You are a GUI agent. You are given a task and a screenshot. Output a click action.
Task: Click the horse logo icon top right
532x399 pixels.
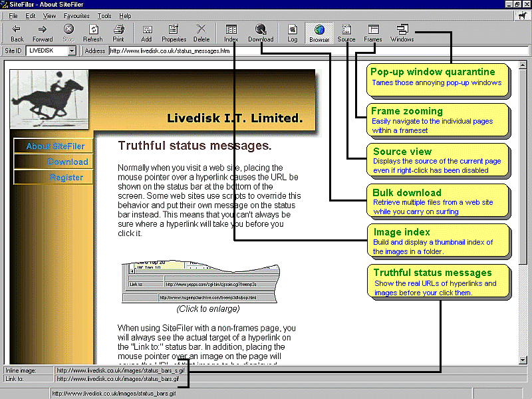click(523, 15)
